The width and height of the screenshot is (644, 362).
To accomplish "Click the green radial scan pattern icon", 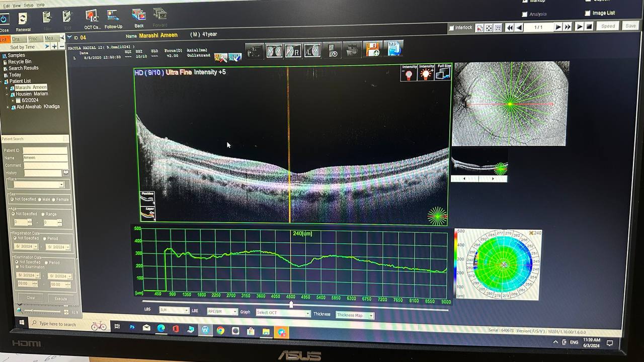I will click(437, 215).
